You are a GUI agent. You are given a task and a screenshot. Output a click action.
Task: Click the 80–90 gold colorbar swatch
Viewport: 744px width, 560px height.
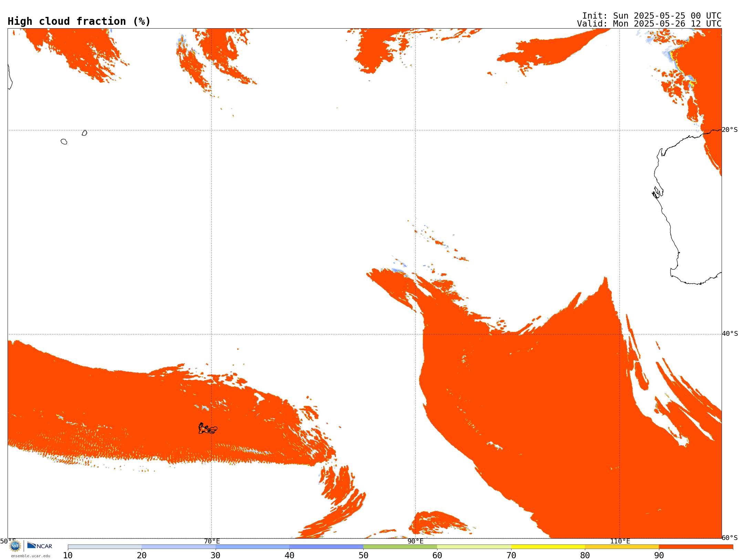click(x=622, y=547)
